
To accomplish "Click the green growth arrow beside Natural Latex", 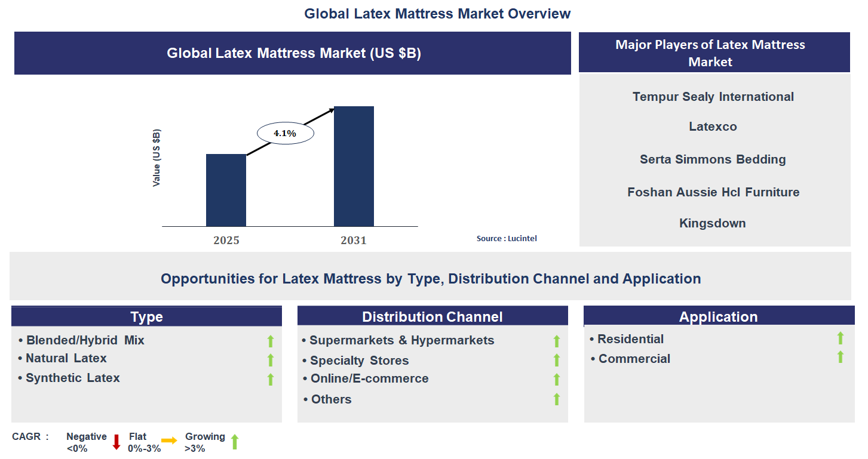I will coord(270,360).
